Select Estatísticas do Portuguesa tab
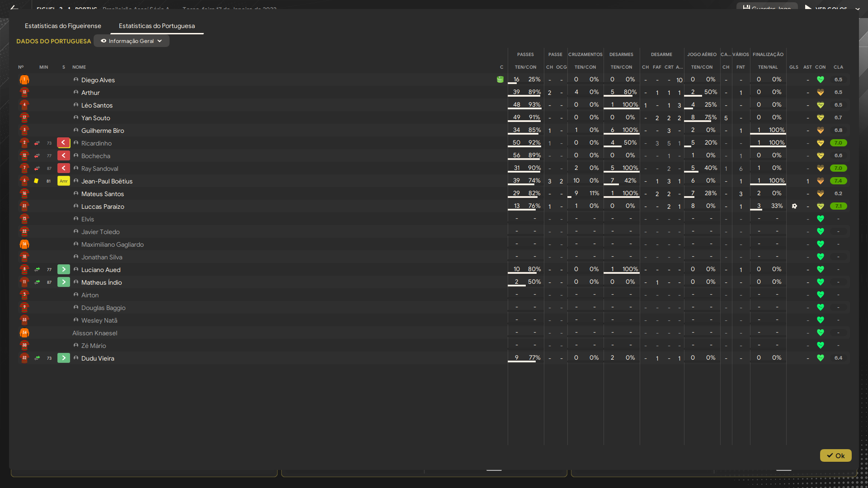Image resolution: width=868 pixels, height=488 pixels. pos(157,26)
